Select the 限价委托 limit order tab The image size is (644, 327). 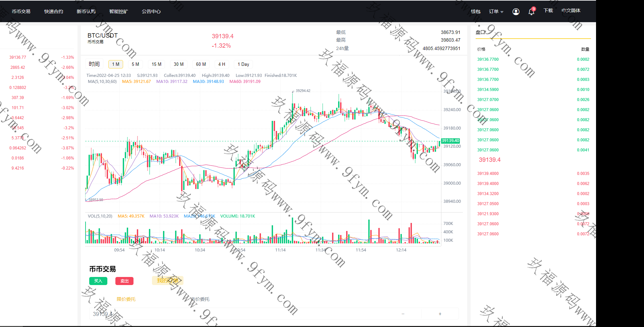point(126,299)
